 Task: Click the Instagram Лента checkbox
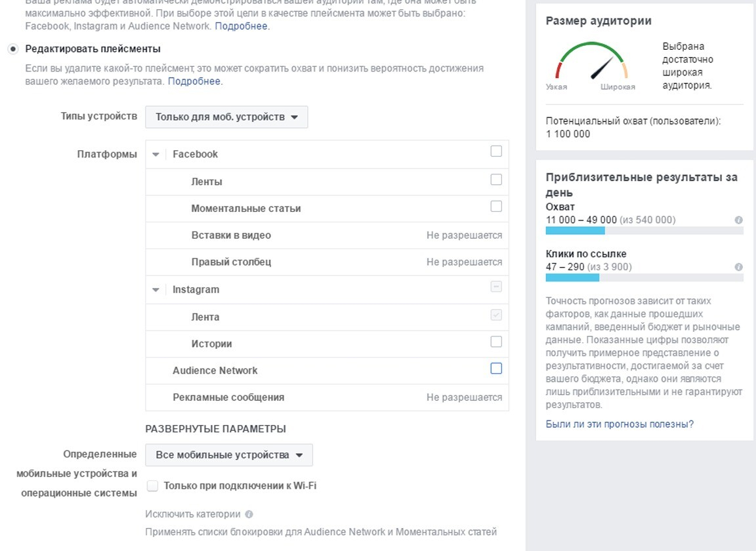(x=496, y=316)
